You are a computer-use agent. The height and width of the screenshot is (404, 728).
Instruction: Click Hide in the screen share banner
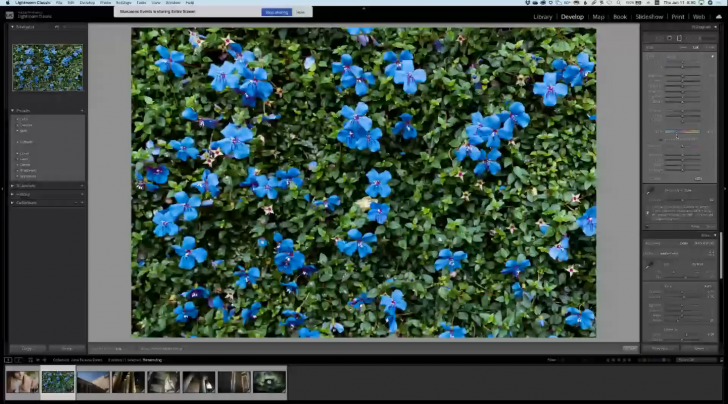300,12
